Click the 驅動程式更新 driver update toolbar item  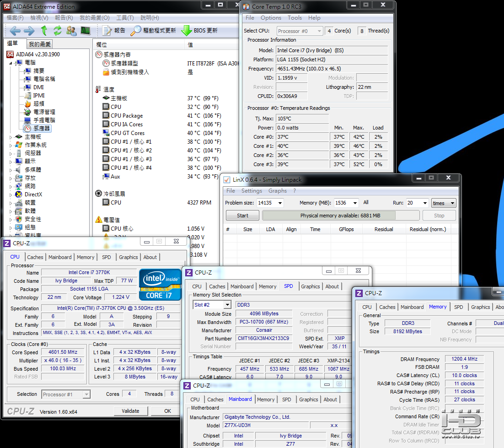point(153,31)
